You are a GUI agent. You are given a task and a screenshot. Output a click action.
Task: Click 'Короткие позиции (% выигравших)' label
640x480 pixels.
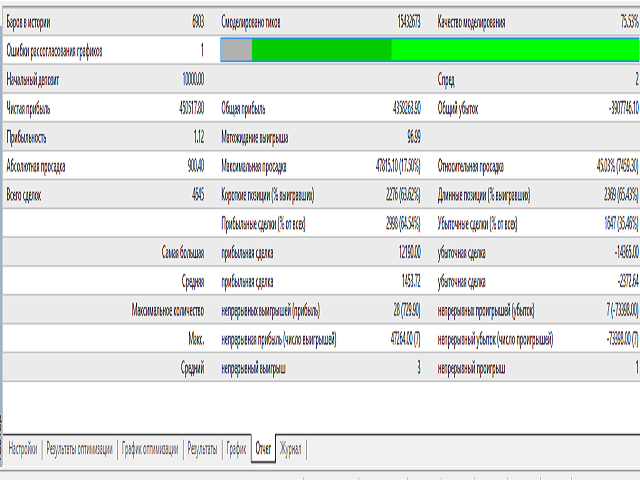(x=268, y=196)
